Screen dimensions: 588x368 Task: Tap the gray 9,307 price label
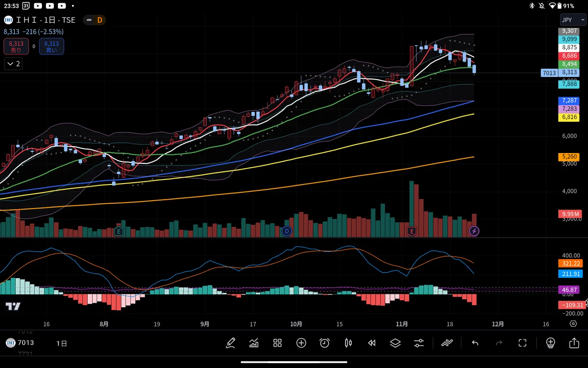coord(569,31)
